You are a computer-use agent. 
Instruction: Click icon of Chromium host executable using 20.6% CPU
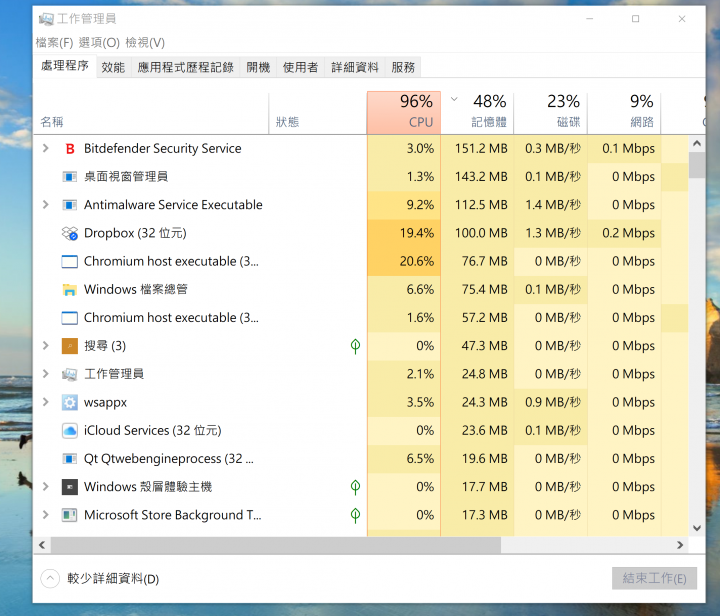click(69, 262)
